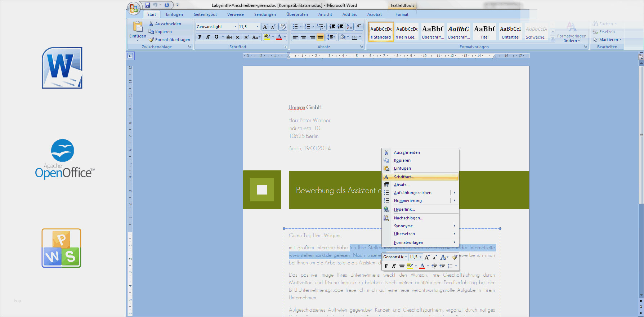The height and width of the screenshot is (317, 644).
Task: Click the ribbon's strikethrough abc icon
Action: 229,37
